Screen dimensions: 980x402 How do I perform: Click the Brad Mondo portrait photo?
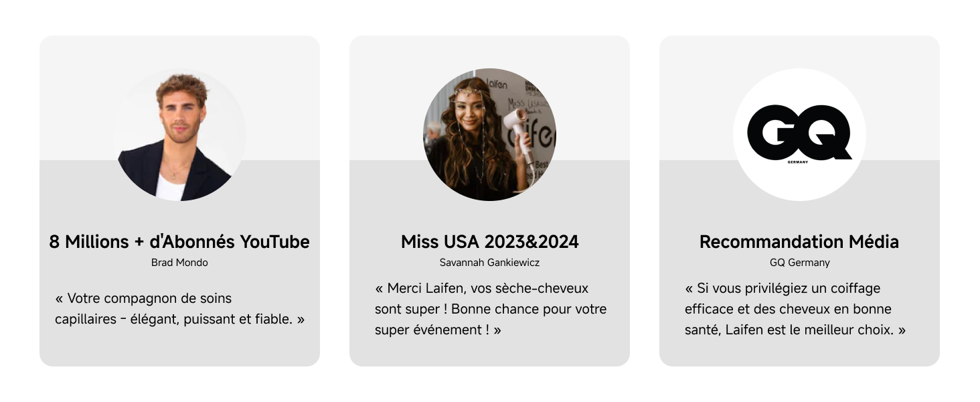pyautogui.click(x=179, y=134)
